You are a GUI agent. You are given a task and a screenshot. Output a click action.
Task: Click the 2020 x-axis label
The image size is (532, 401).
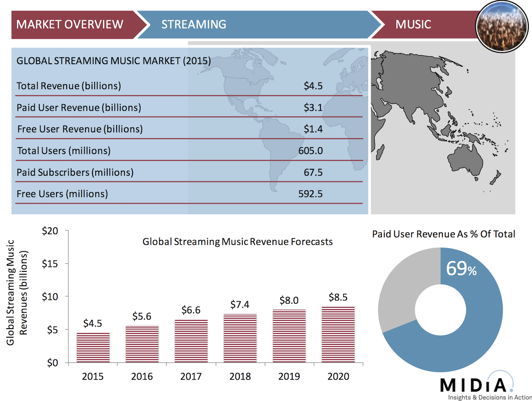338,376
